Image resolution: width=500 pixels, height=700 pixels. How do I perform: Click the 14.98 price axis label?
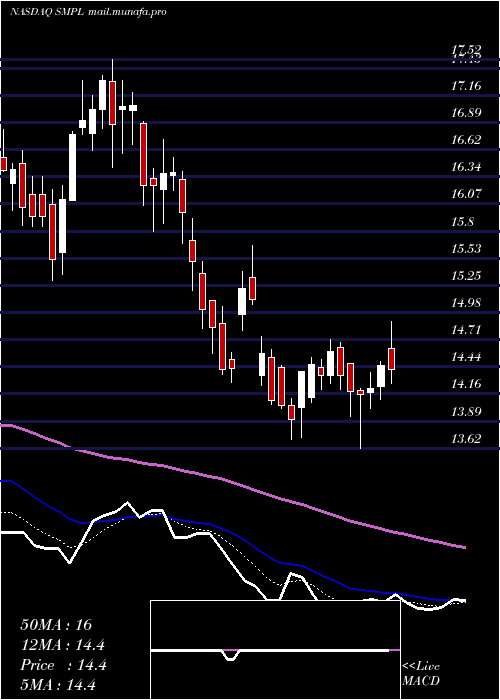tap(466, 303)
